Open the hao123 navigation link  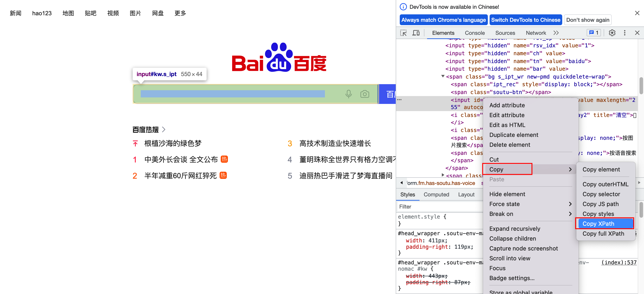click(42, 13)
